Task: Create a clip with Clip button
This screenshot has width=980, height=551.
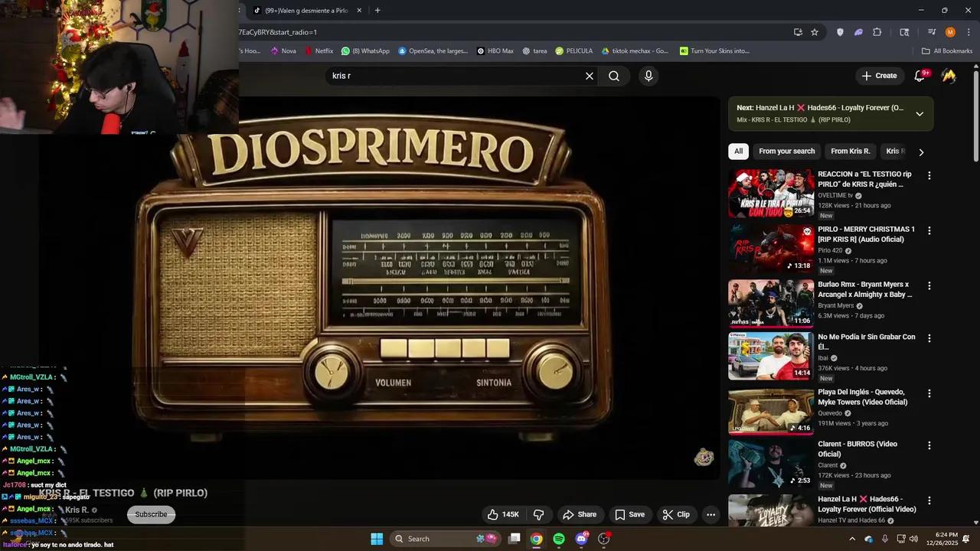Action: (x=677, y=514)
